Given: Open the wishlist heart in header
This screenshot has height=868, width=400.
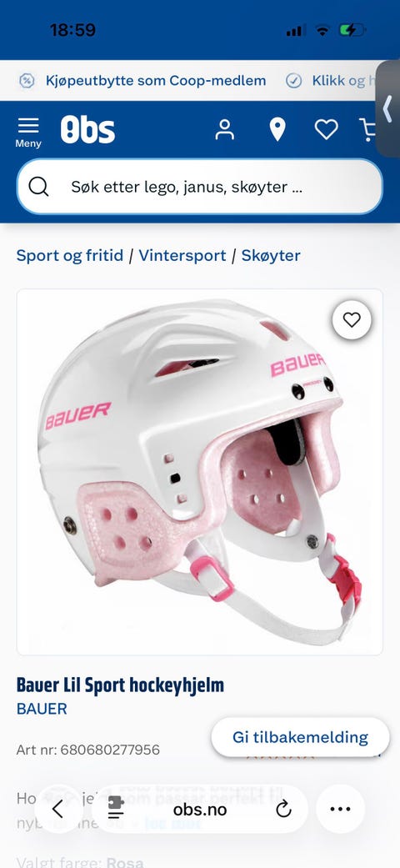Looking at the screenshot, I should click(327, 129).
